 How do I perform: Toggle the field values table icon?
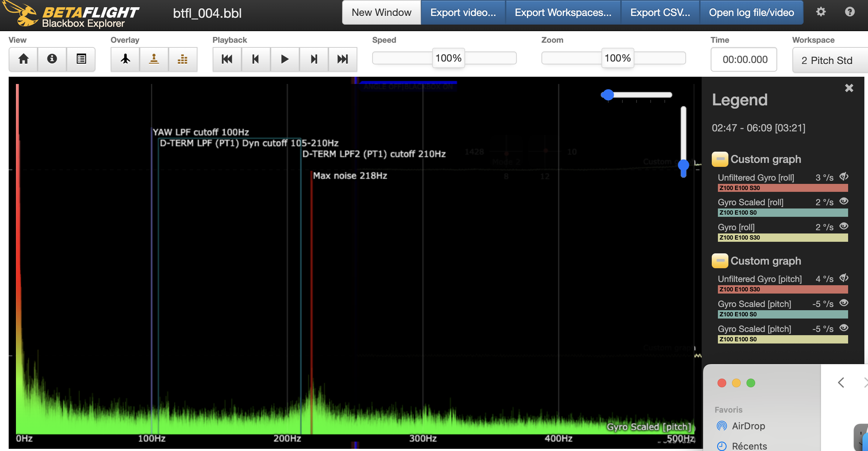81,59
